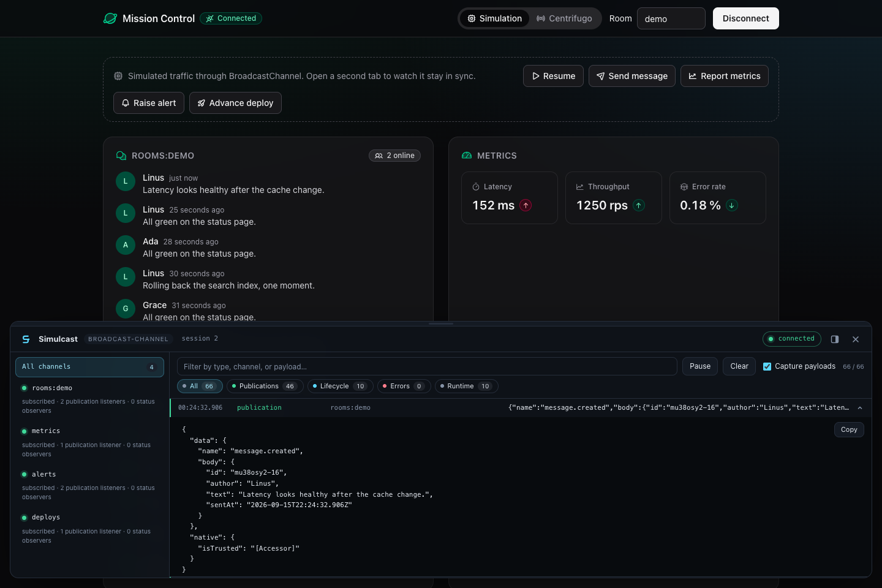Copy the event payload JSON
882x588 pixels.
[x=849, y=430]
